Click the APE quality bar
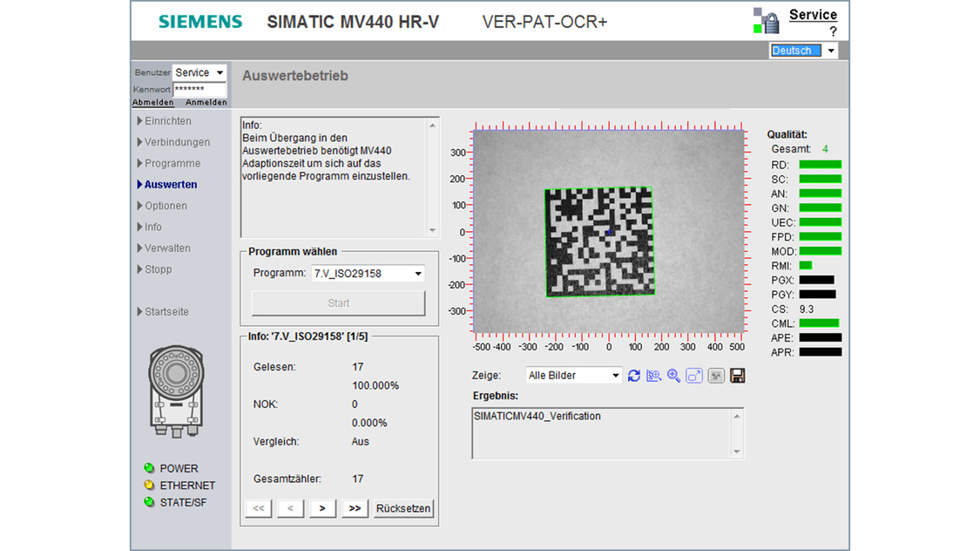This screenshot has height=551, width=980. [x=821, y=337]
